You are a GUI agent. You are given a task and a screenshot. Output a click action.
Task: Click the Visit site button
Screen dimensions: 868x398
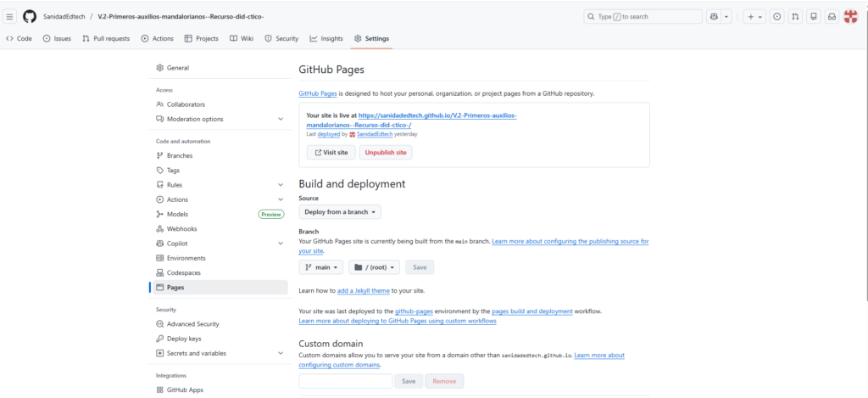[x=331, y=153]
